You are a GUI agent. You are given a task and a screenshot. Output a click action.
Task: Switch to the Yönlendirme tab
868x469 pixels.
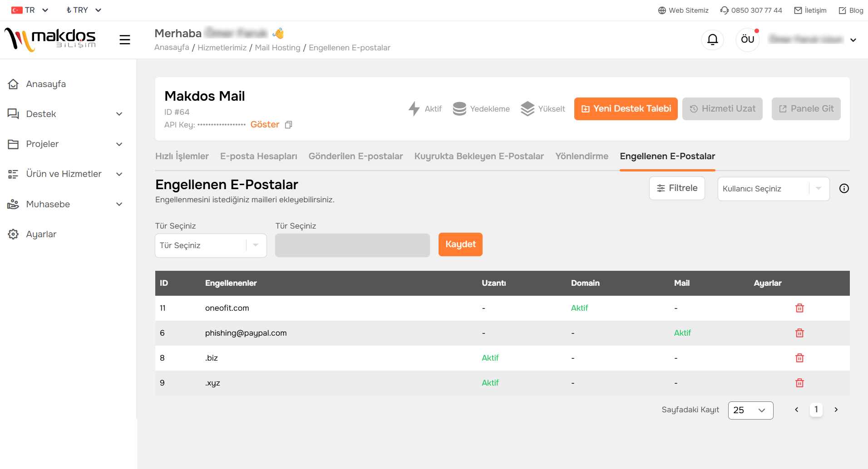[x=582, y=156]
